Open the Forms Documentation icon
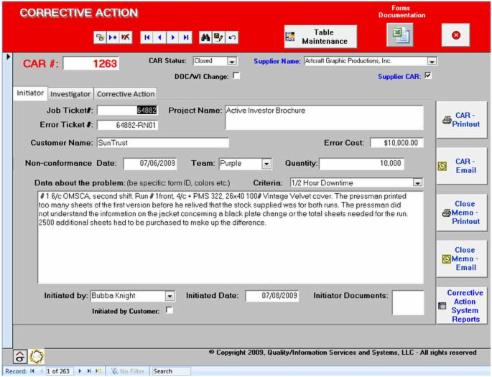Viewport: 492px width, 377px height. (x=400, y=35)
